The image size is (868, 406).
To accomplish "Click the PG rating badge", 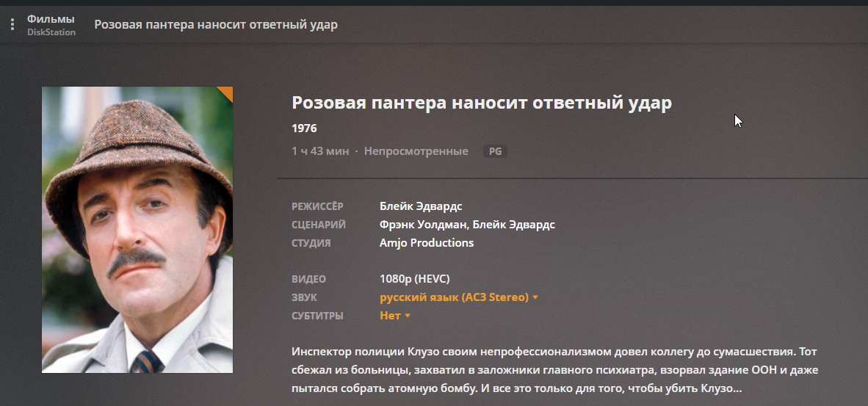I will [x=496, y=151].
